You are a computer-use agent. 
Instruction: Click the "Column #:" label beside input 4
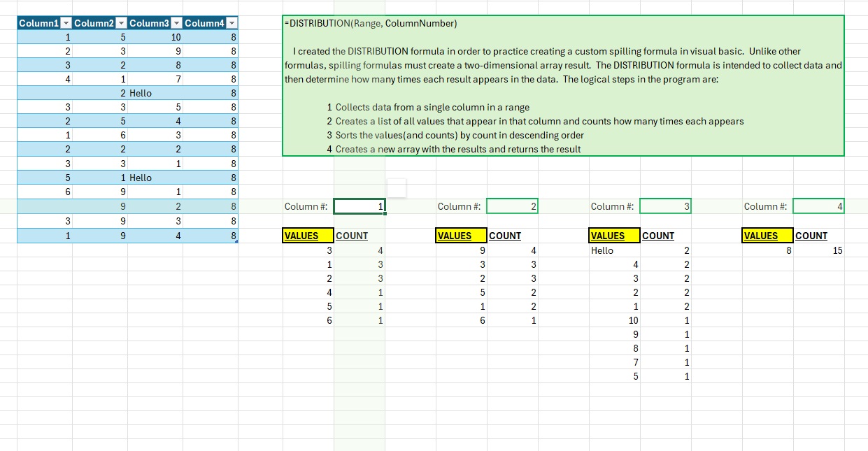click(765, 206)
